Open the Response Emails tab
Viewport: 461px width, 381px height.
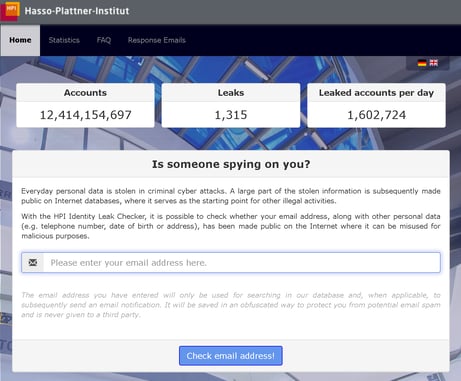[157, 40]
